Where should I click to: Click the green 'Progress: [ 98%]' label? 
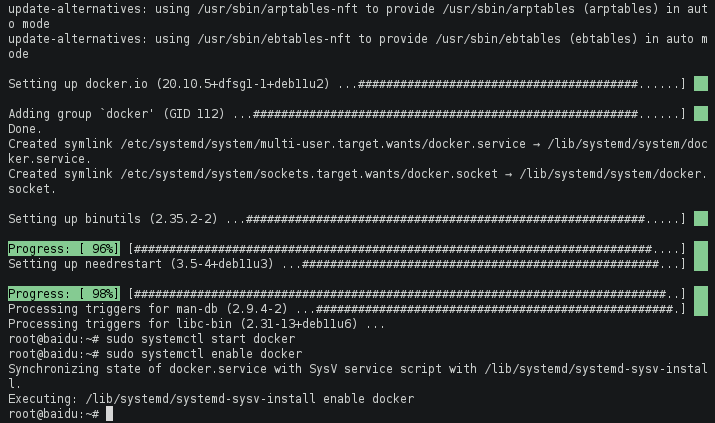(x=64, y=294)
